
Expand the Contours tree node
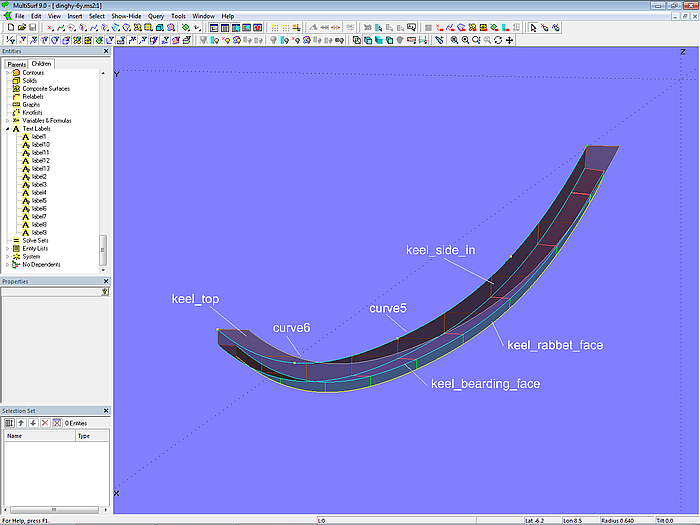[x=7, y=73]
